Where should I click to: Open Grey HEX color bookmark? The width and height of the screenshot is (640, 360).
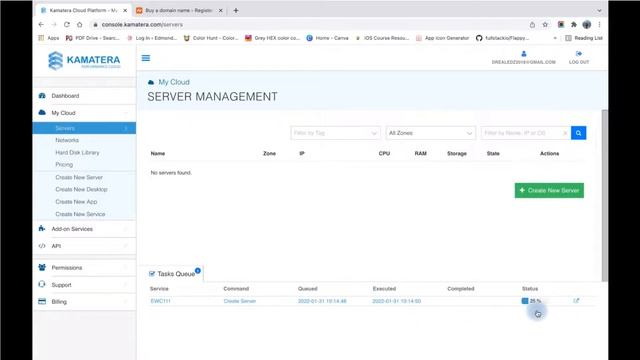(x=272, y=38)
